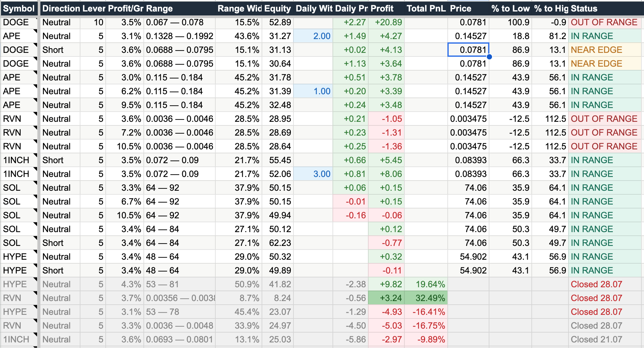This screenshot has height=348, width=644.
Task: Click the range cell 53 — 81
Action: point(180,284)
